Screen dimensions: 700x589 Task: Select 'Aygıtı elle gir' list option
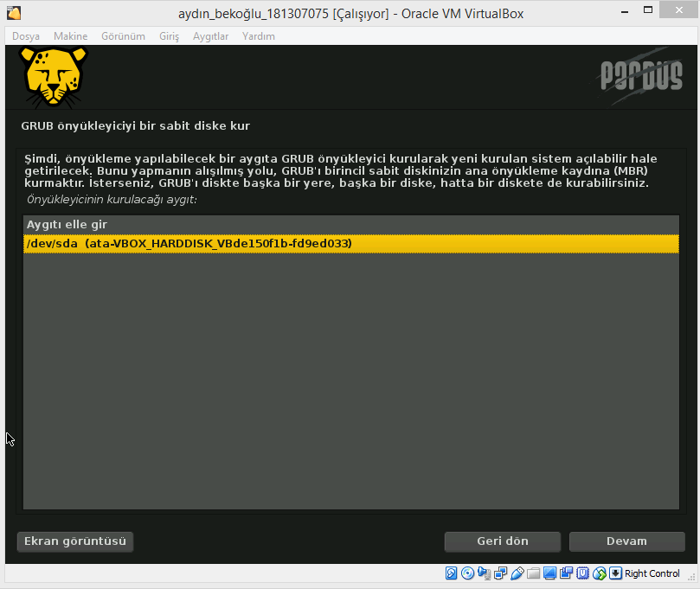coord(351,225)
